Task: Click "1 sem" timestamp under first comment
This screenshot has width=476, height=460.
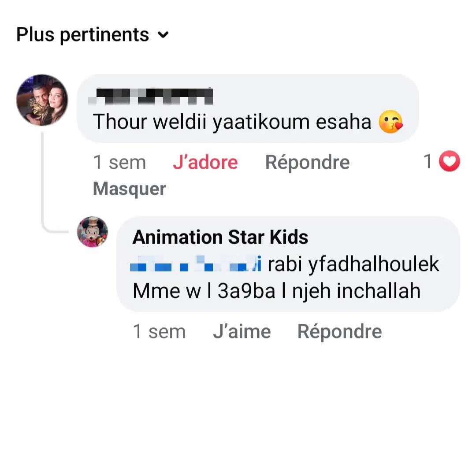Action: (119, 163)
